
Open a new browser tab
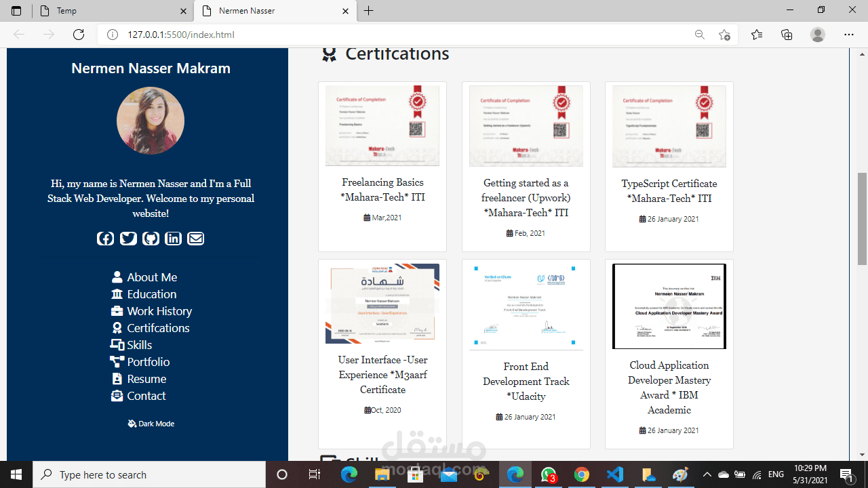pyautogui.click(x=368, y=11)
